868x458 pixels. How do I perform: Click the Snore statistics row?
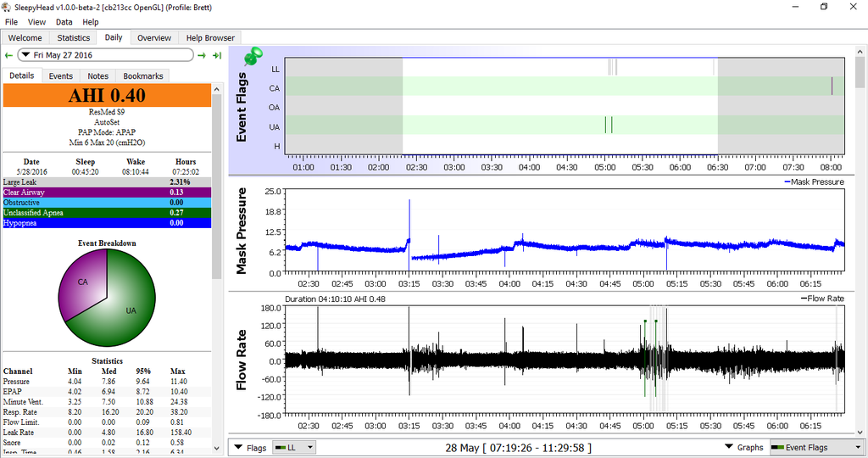107,443
